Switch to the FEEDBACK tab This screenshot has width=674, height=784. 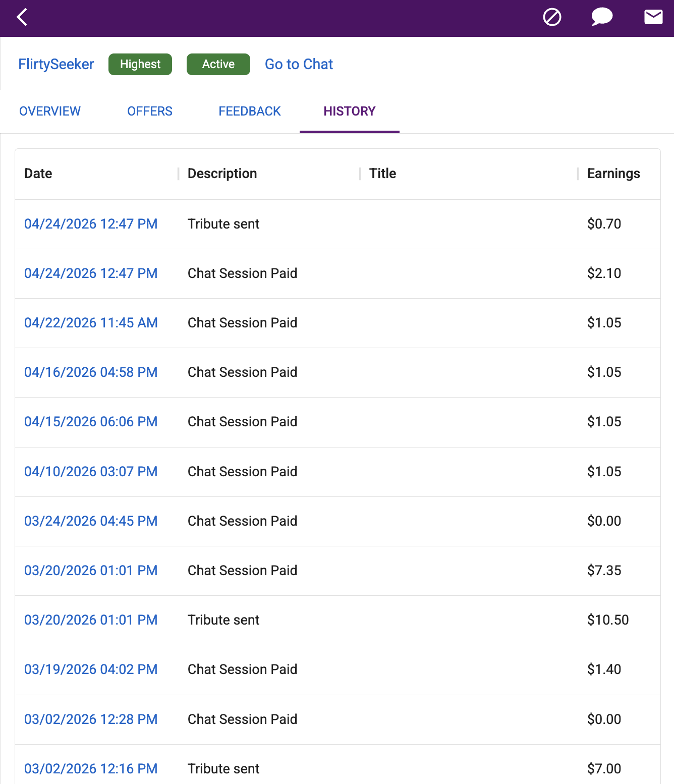pyautogui.click(x=250, y=111)
